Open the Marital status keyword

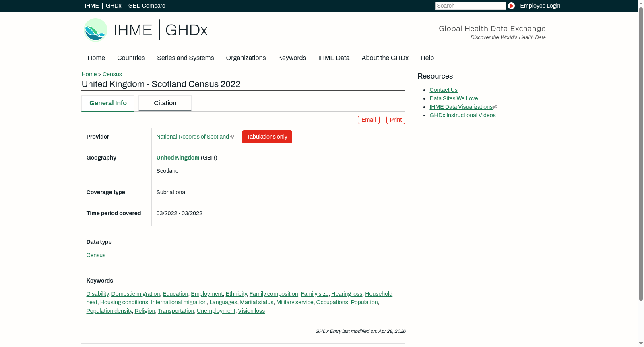coord(256,302)
